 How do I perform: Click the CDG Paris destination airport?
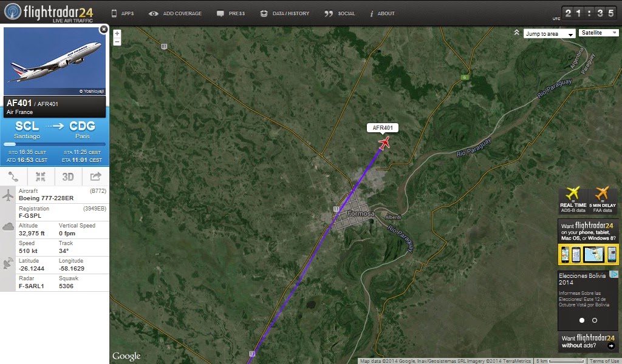pos(82,130)
